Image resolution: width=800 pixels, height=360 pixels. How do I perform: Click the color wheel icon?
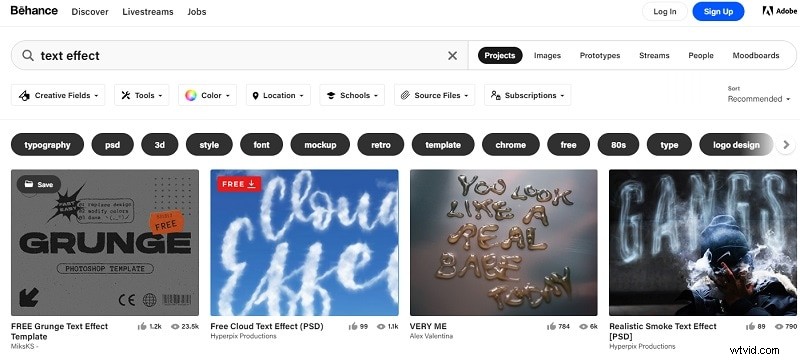191,95
